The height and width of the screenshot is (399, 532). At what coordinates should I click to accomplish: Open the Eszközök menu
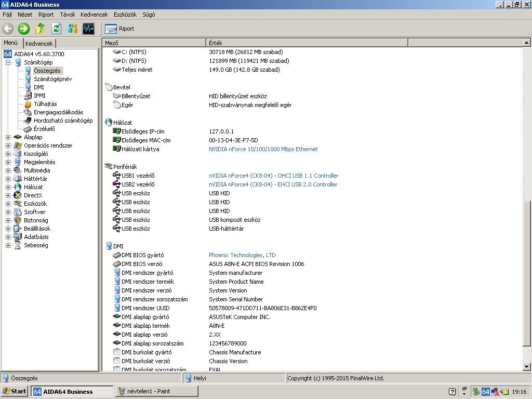point(125,15)
